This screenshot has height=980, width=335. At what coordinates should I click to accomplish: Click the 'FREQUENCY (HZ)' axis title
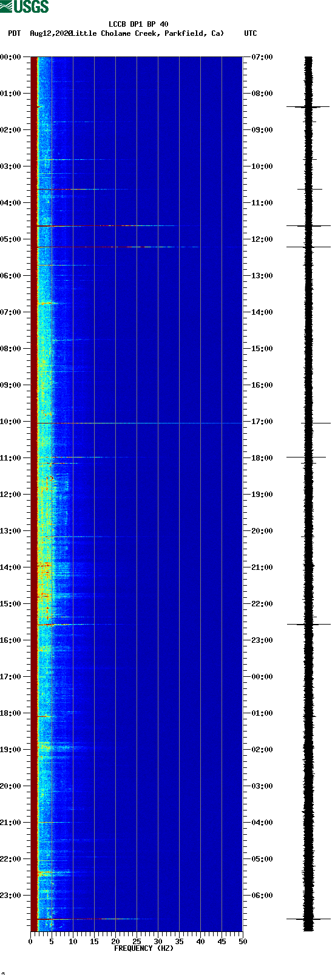tap(144, 948)
